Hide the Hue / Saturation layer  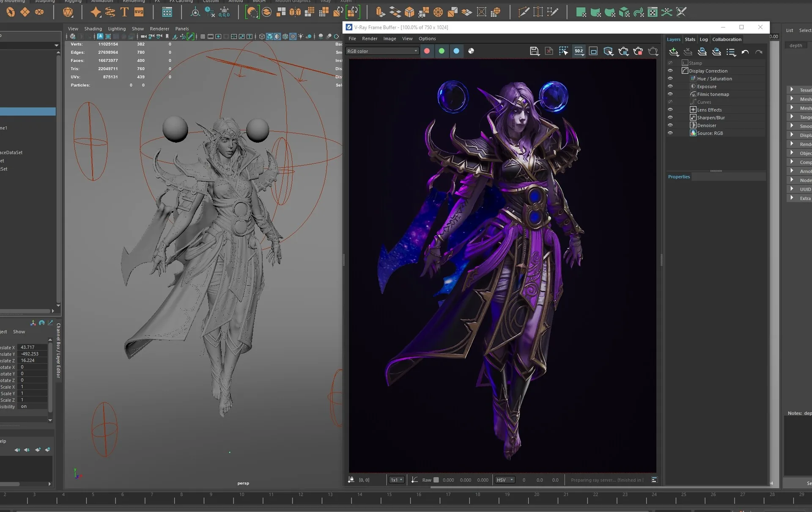click(670, 79)
